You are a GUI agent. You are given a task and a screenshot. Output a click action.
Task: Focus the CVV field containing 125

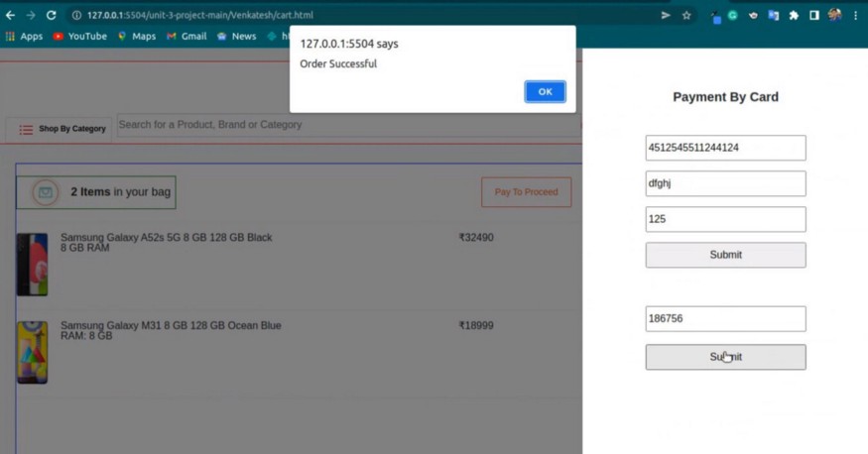pyautogui.click(x=725, y=219)
